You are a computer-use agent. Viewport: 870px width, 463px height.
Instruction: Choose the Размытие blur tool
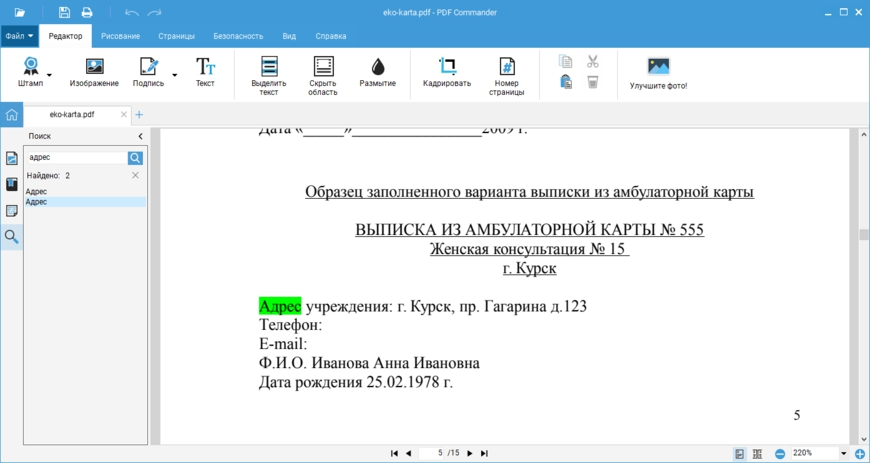[x=378, y=72]
